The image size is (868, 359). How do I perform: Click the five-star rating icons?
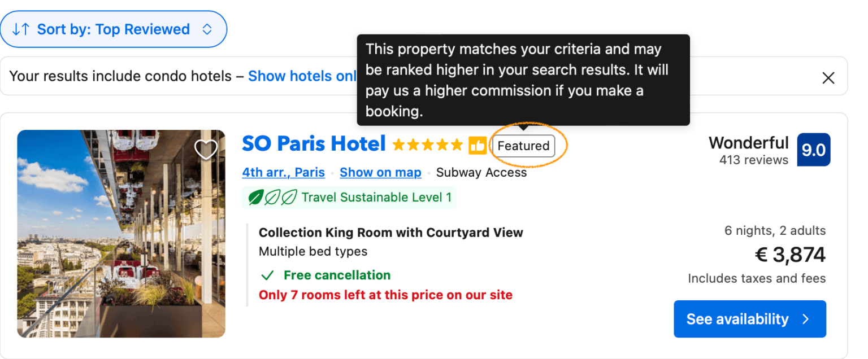tap(428, 146)
